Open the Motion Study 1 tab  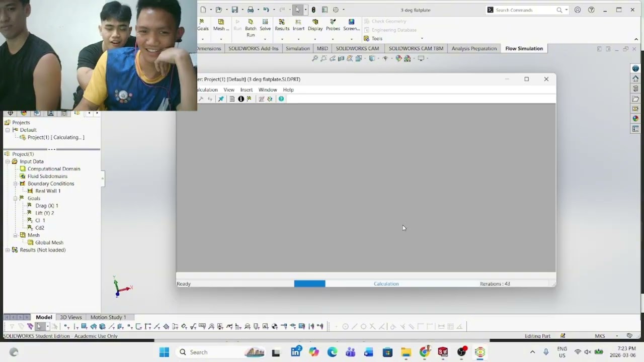coord(108,317)
